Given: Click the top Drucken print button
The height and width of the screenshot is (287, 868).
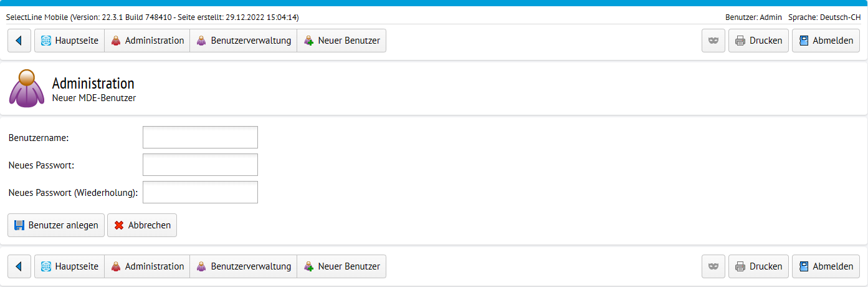Looking at the screenshot, I should click(758, 41).
